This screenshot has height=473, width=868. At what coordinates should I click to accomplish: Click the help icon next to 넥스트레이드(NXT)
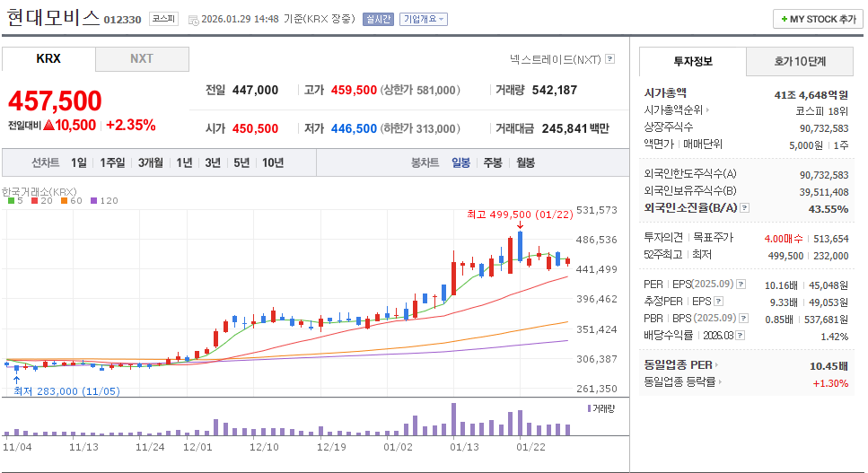pos(609,58)
